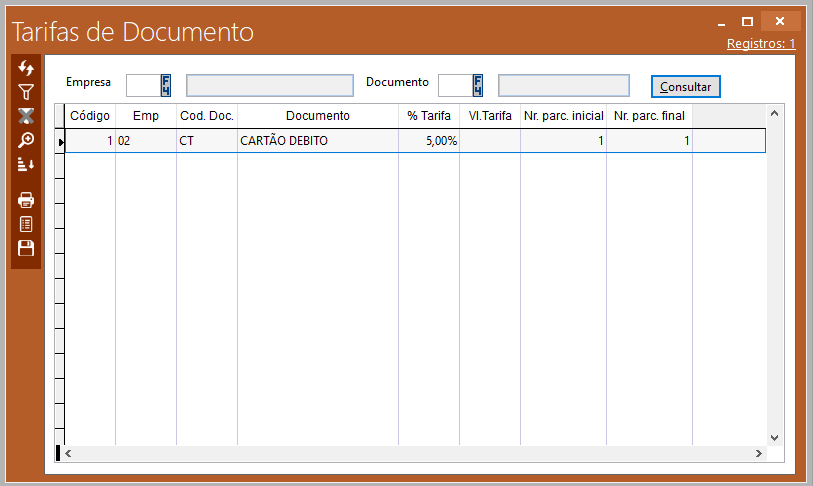Click the % Tarifa column header
813x486 pixels.
[x=429, y=116]
